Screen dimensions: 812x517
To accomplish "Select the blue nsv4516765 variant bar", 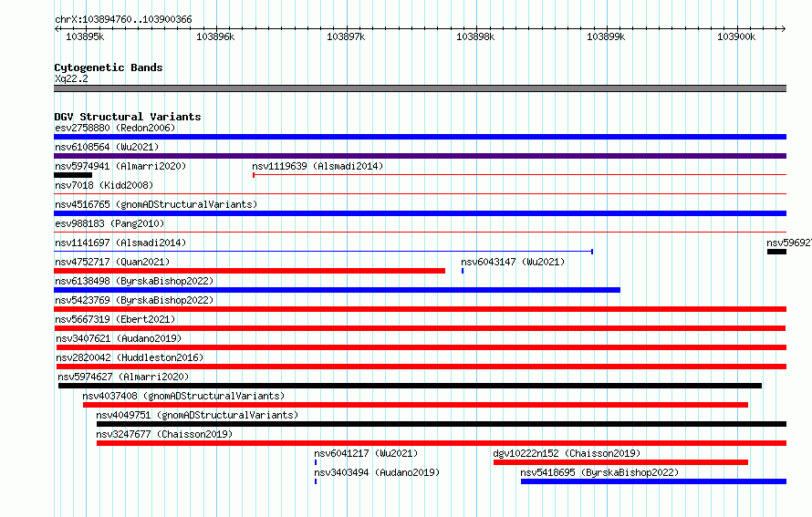I will pyautogui.click(x=420, y=213).
